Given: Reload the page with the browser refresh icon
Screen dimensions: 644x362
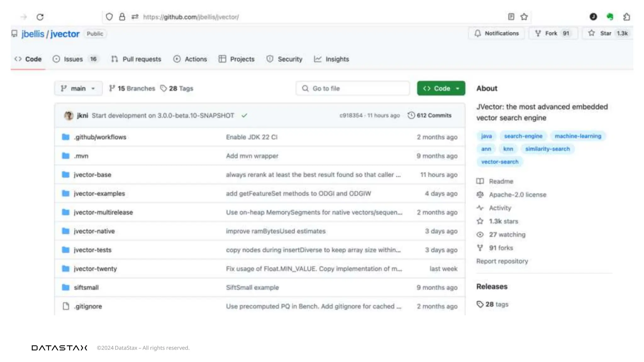Looking at the screenshot, I should [40, 17].
